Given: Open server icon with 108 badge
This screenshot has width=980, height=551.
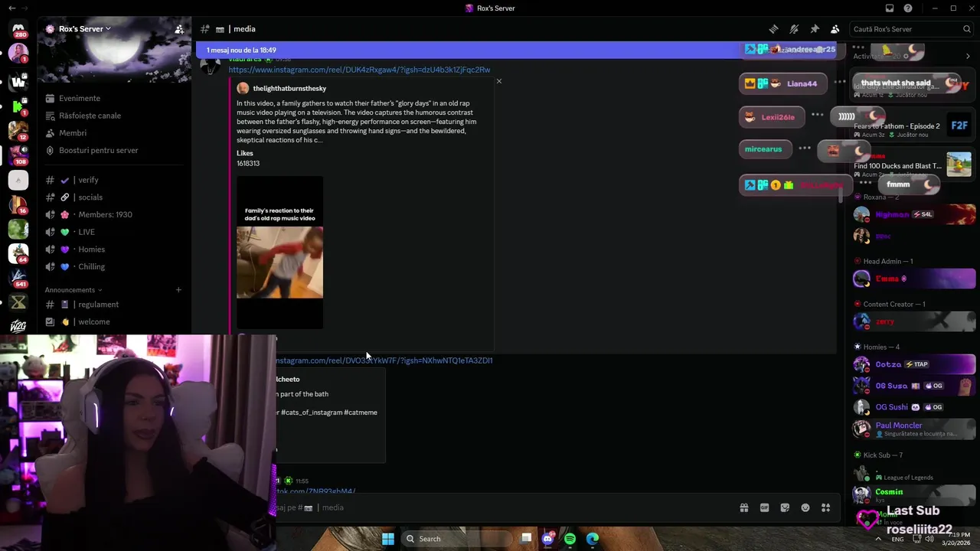Looking at the screenshot, I should click(x=18, y=155).
